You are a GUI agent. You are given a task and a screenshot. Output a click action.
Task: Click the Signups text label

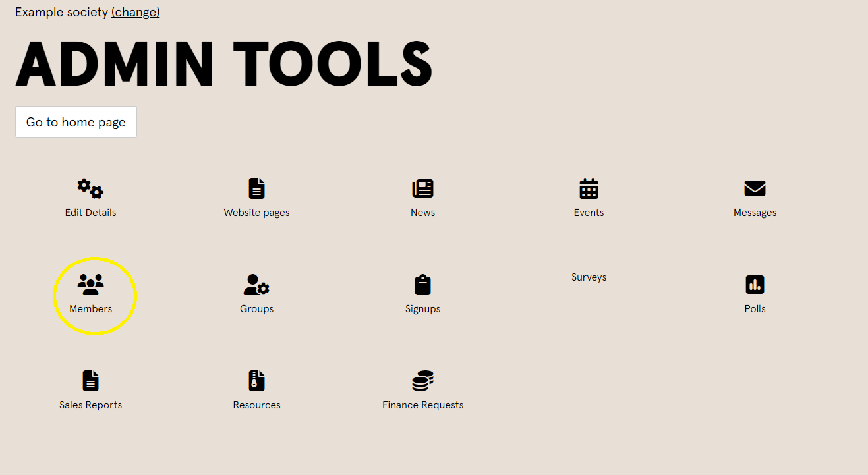pyautogui.click(x=422, y=309)
